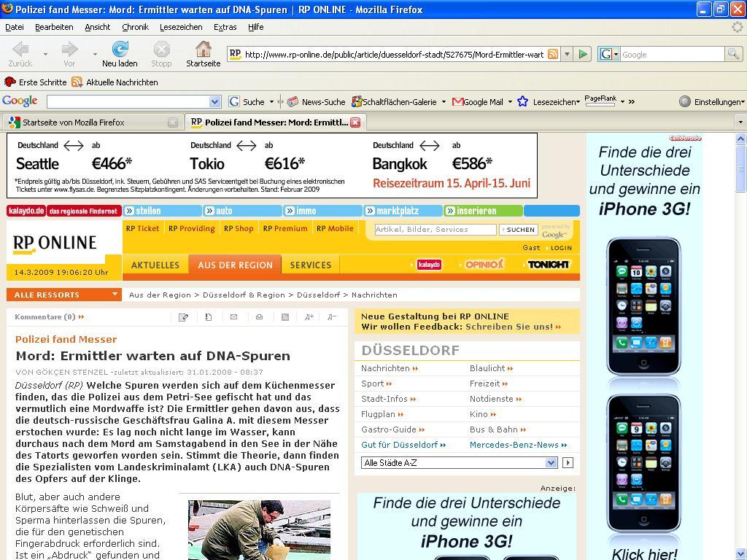This screenshot has height=560, width=747.
Task: Click the Einstellungen toolbar icon
Action: click(x=684, y=101)
